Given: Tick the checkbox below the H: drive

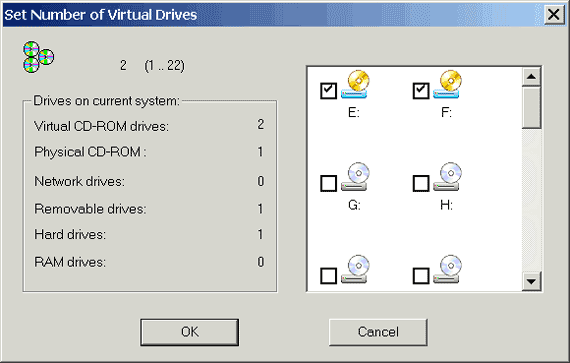Looking at the screenshot, I should 421,276.
